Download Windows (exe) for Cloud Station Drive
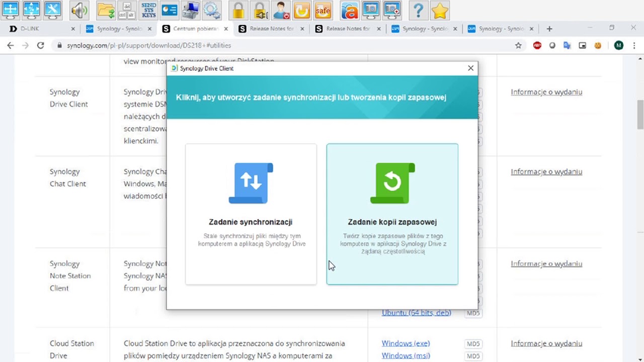 point(406,343)
